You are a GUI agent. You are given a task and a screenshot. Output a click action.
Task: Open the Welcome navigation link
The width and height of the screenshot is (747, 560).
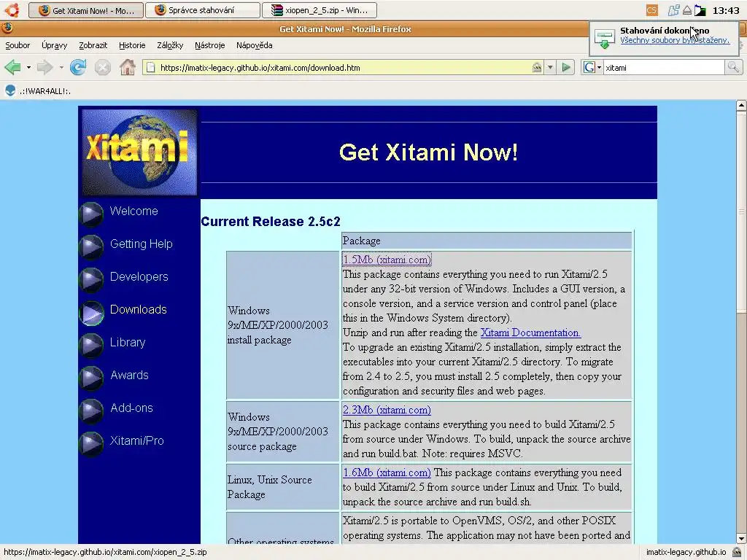point(134,211)
